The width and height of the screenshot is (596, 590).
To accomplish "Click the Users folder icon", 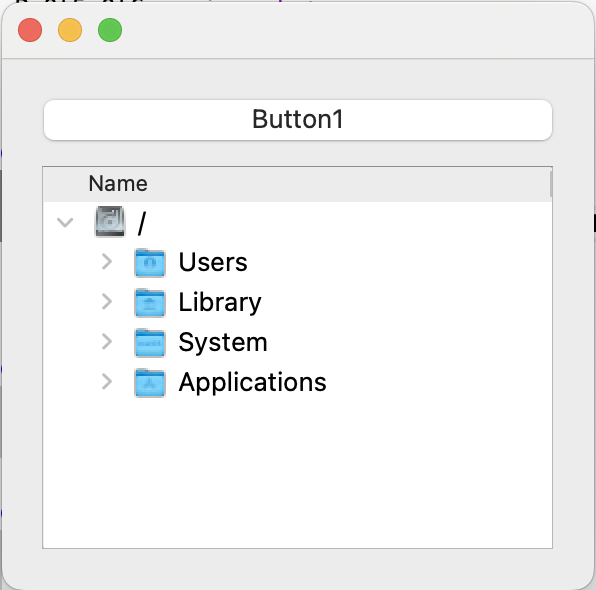I will pos(150,262).
